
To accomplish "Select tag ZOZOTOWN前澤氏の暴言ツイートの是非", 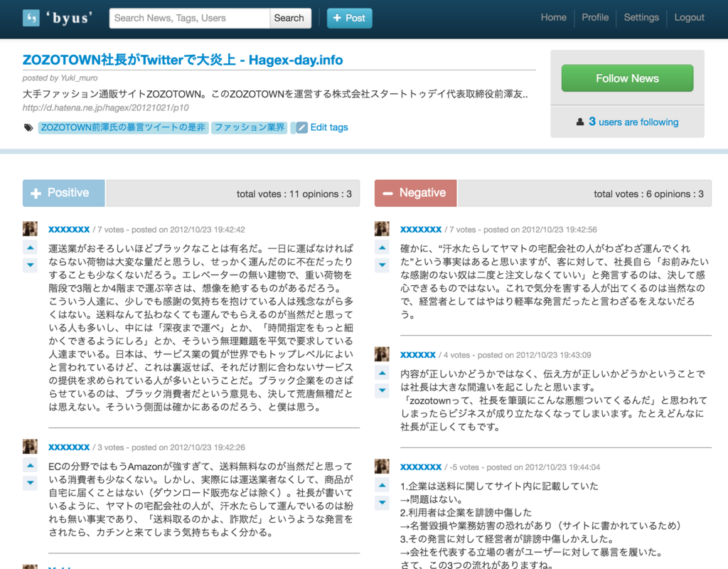I will click(x=123, y=127).
